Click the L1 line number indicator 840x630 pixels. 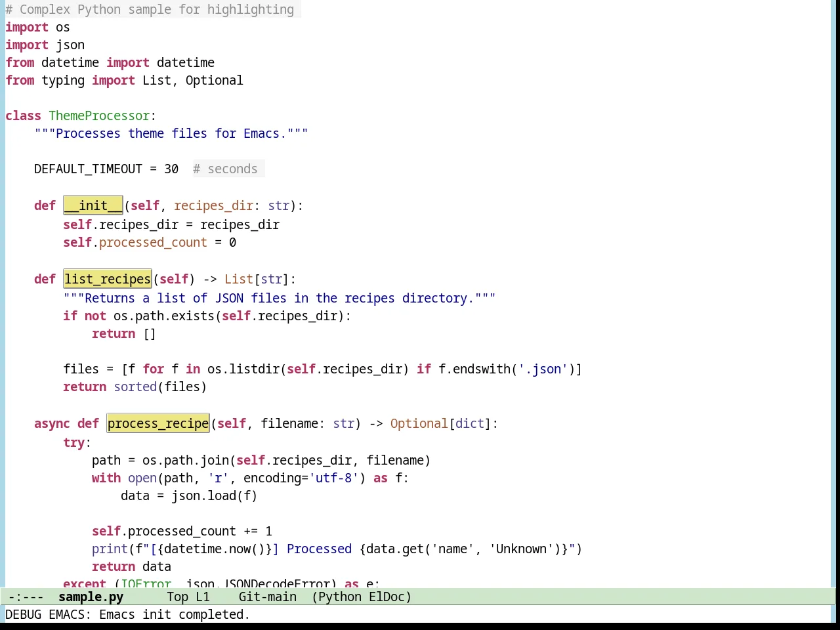coord(203,597)
